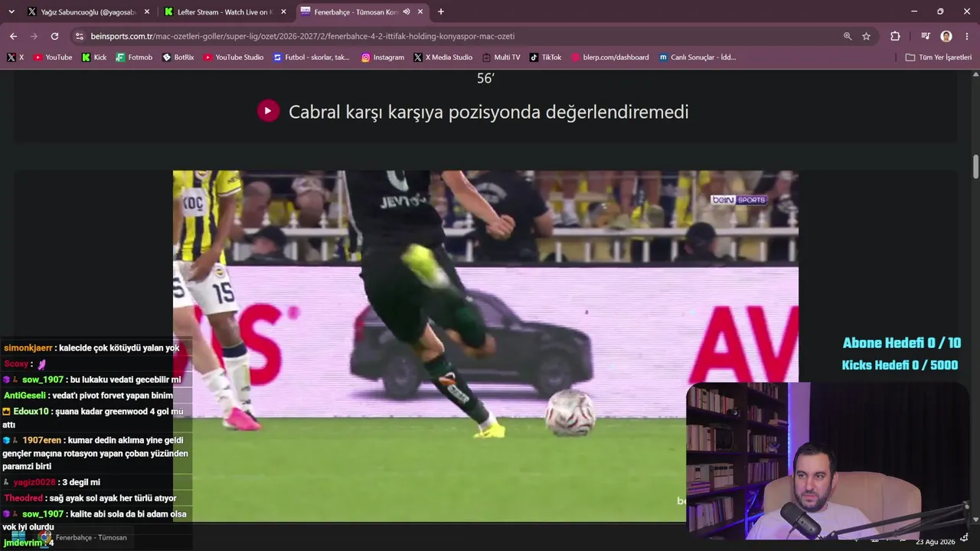This screenshot has height=551, width=980.
Task: Click the match highlight video frame
Action: [485, 346]
